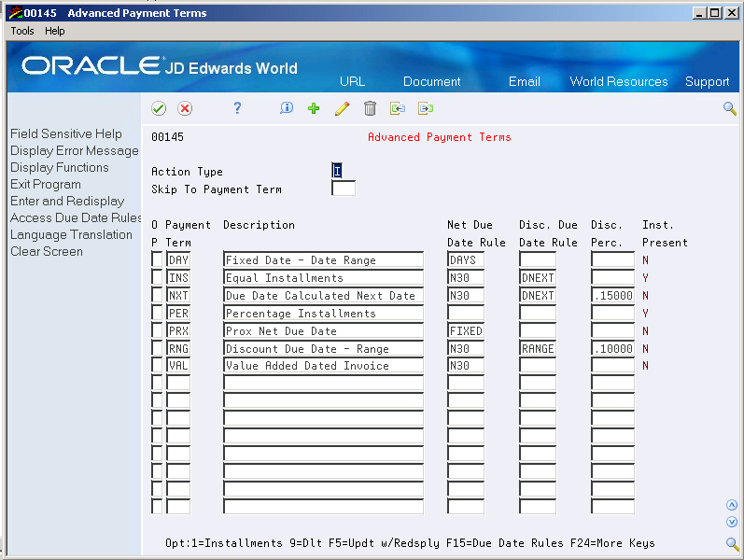The height and width of the screenshot is (560, 744).
Task: Select Field Sensitive Help
Action: click(66, 133)
